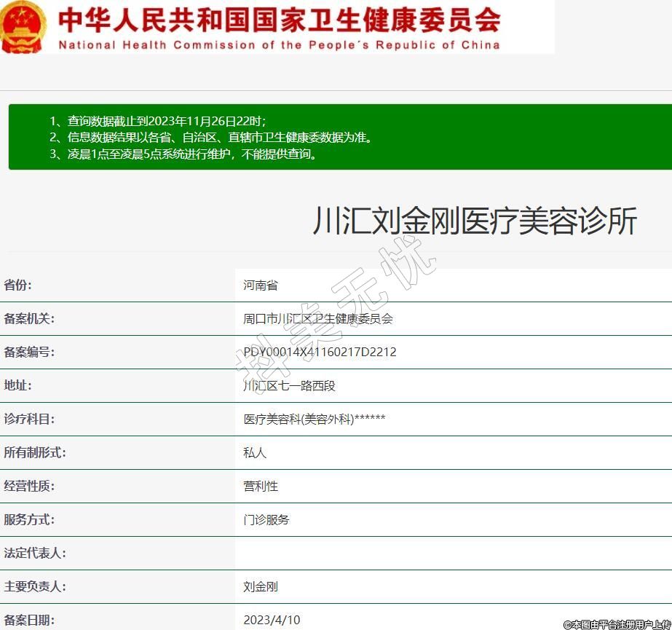672x630 pixels.
Task: Click the 凌晨1点至凌晨5点 maintenance notice line
Action: click(185, 154)
